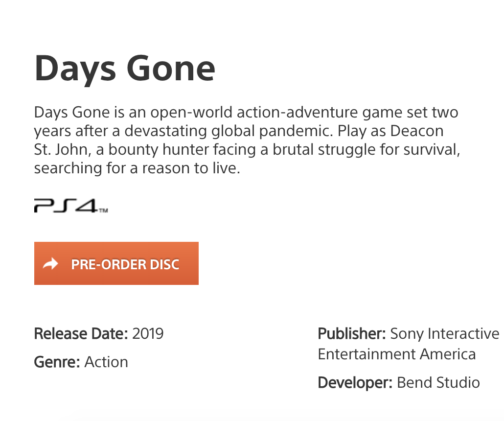This screenshot has height=421, width=504.
Task: Click the Genre label
Action: [x=57, y=362]
